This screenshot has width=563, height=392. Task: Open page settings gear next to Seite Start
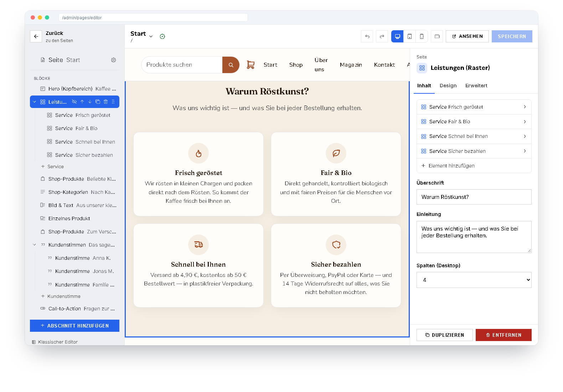pyautogui.click(x=114, y=60)
